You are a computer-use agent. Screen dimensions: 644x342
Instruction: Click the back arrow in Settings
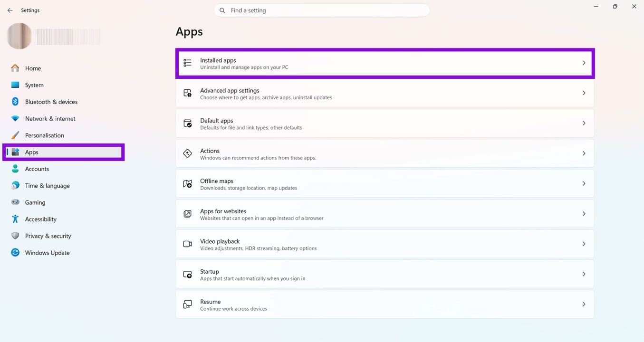tap(10, 10)
